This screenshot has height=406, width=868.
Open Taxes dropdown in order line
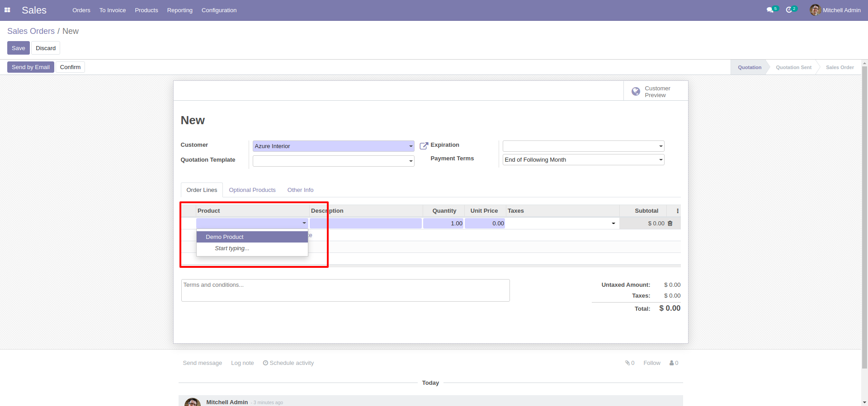coord(613,223)
